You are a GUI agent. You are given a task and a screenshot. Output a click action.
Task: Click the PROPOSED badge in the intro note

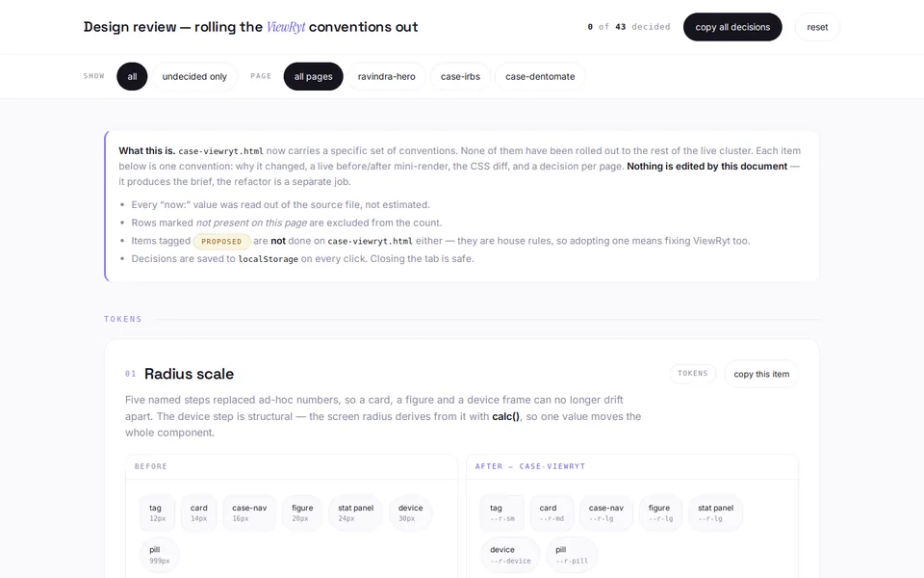(221, 241)
